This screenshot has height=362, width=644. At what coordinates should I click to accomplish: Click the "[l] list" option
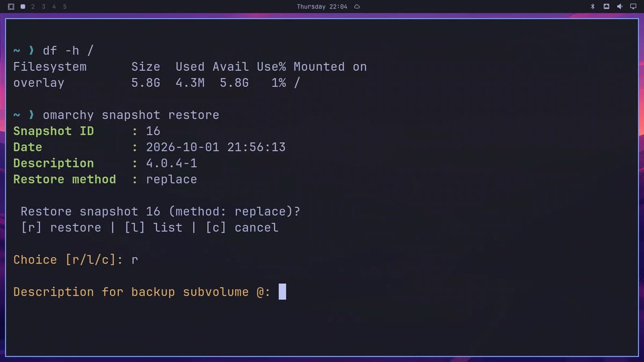click(153, 227)
